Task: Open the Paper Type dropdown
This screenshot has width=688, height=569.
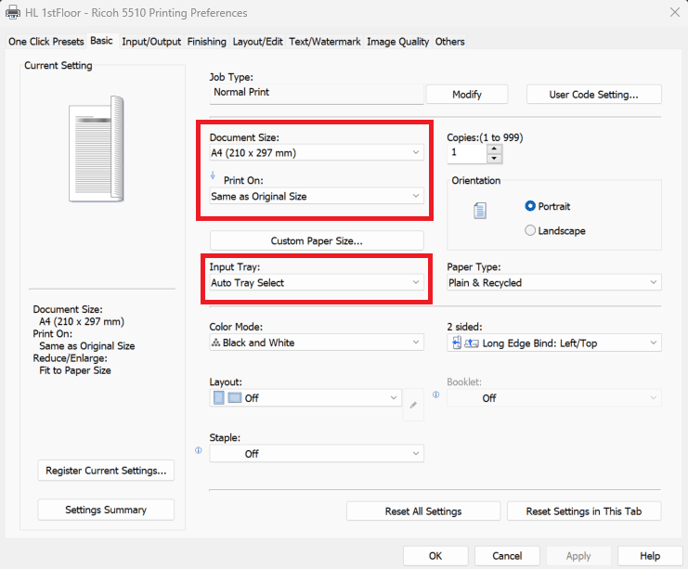Action: 554,283
